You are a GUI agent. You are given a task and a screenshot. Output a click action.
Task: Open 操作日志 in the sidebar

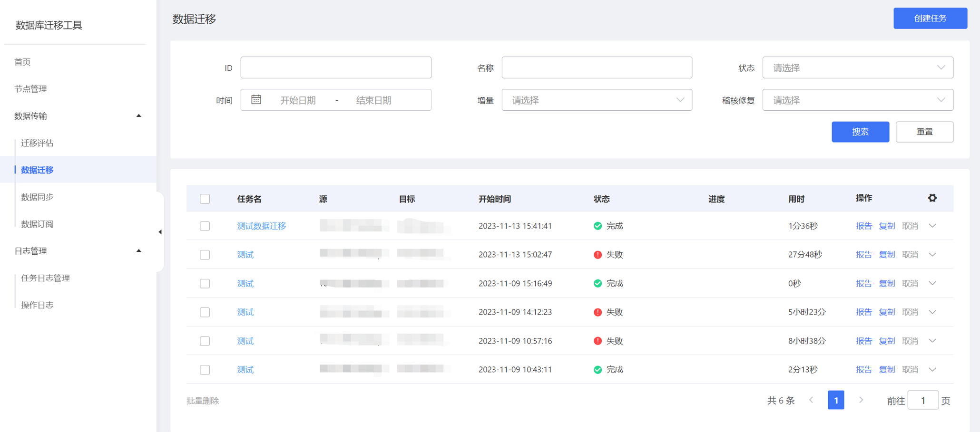pyautogui.click(x=37, y=305)
